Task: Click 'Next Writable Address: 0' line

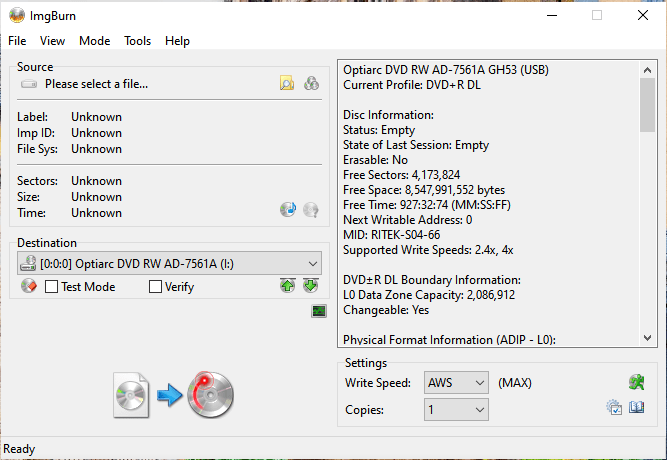Action: pyautogui.click(x=408, y=220)
